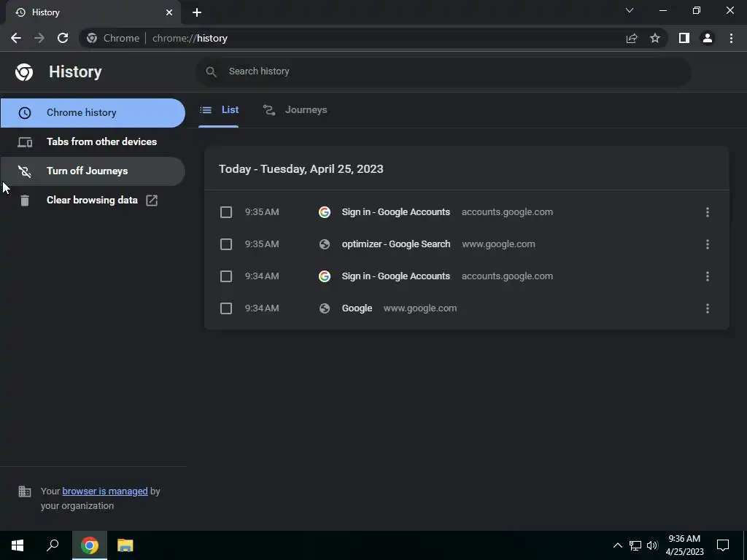Image resolution: width=747 pixels, height=560 pixels.
Task: Click Turn off Journeys in sidebar
Action: click(93, 171)
